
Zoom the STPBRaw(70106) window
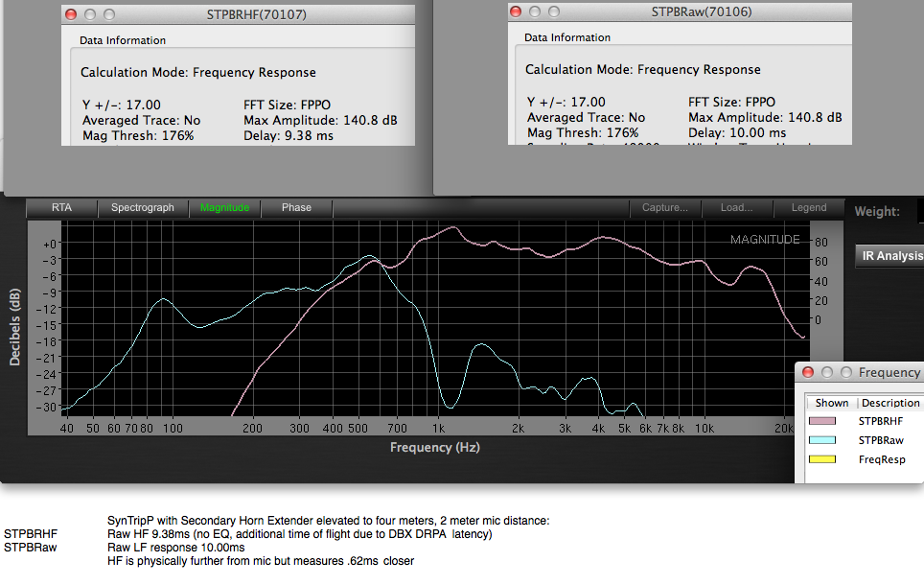pos(554,12)
